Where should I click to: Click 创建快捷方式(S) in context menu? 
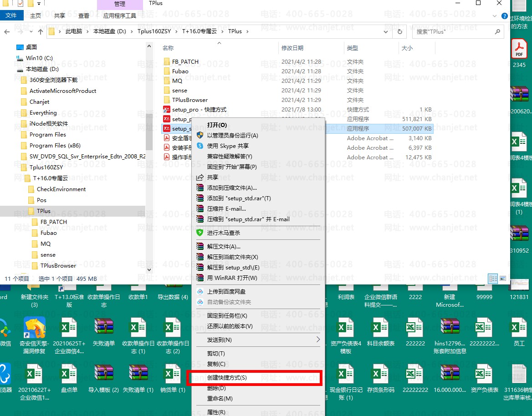point(227,378)
